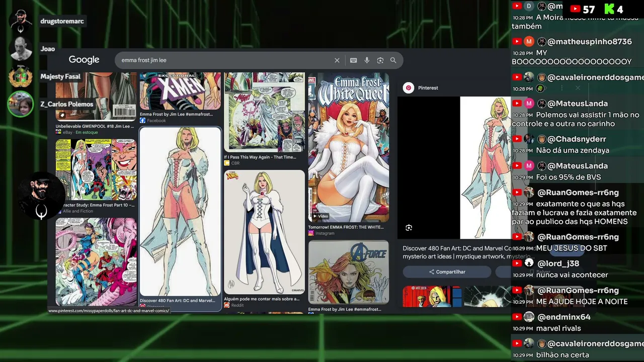Click the chat message 'marvel rivals'
This screenshot has height=362, width=644.
point(558,328)
